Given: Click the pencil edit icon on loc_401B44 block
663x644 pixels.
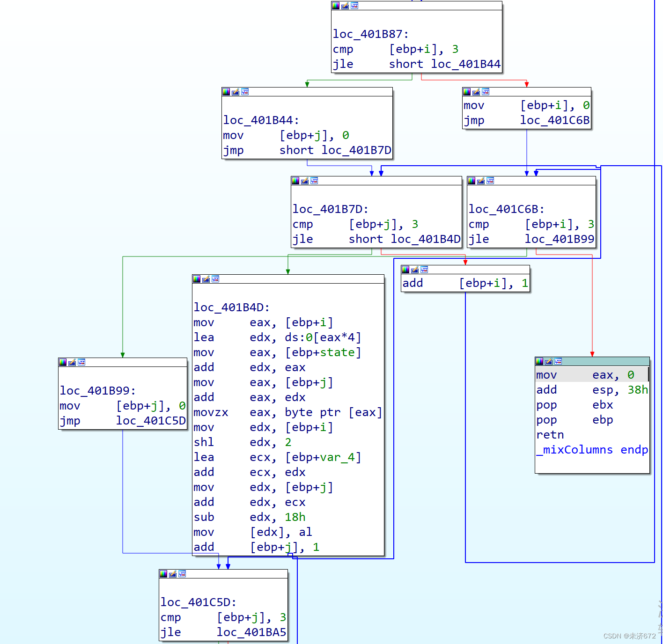Looking at the screenshot, I should [236, 92].
